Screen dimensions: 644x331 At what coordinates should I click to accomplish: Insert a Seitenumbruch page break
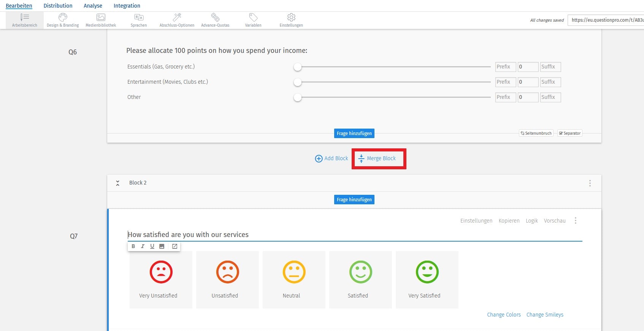536,133
